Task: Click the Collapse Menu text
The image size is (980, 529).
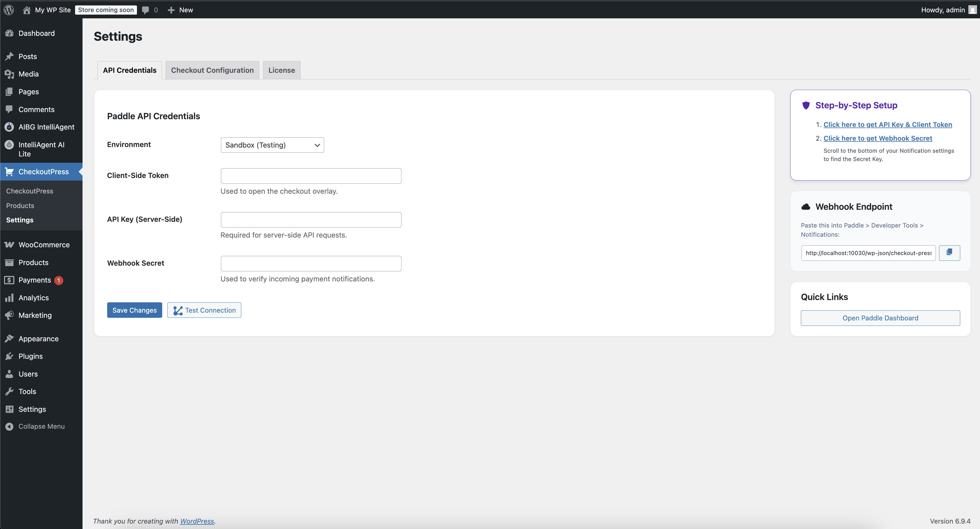Action: tap(42, 427)
